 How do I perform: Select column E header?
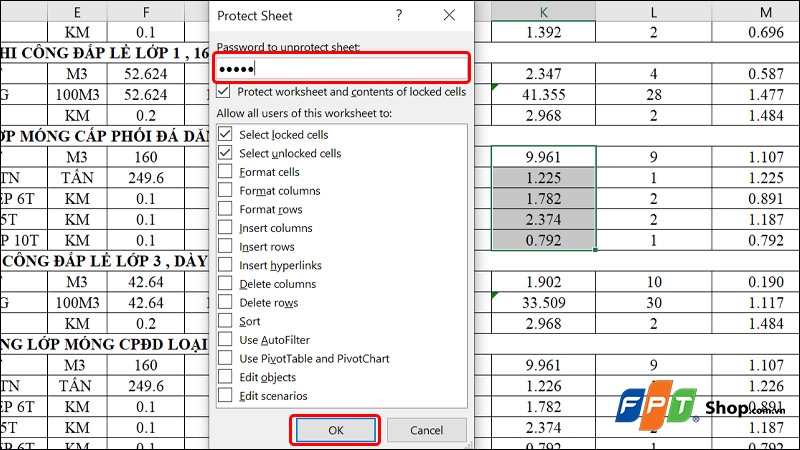click(77, 11)
